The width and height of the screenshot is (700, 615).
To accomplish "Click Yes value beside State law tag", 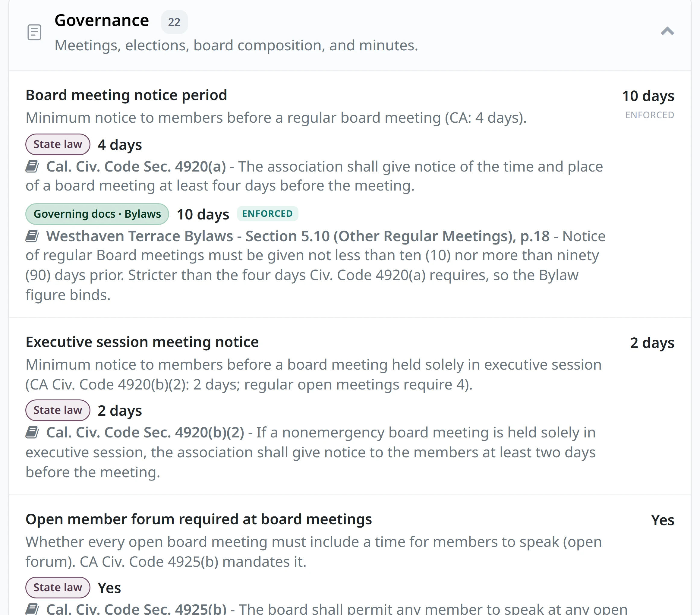I will [109, 588].
